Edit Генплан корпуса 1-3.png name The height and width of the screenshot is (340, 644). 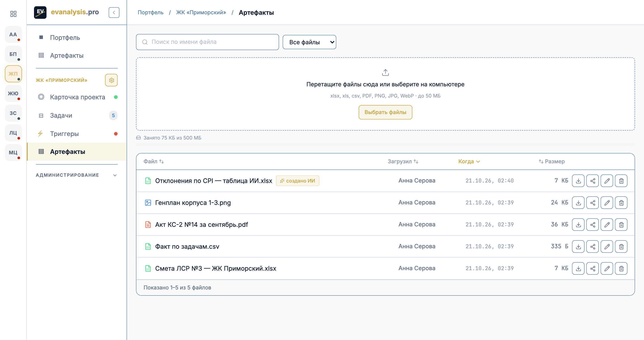click(x=607, y=203)
